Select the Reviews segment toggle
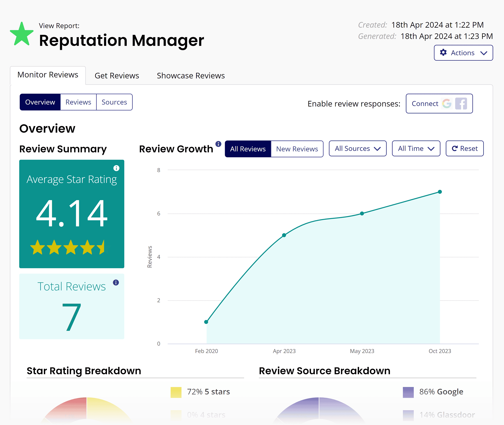 click(78, 102)
